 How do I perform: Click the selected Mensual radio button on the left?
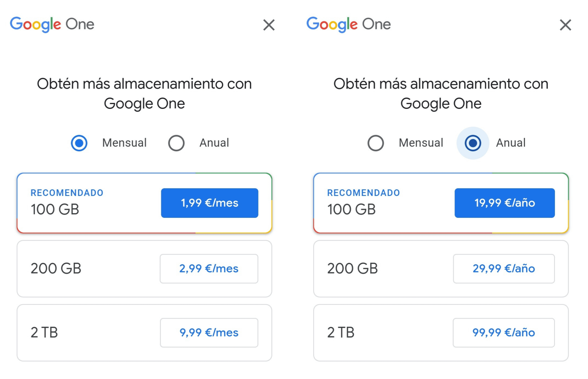[x=80, y=143]
